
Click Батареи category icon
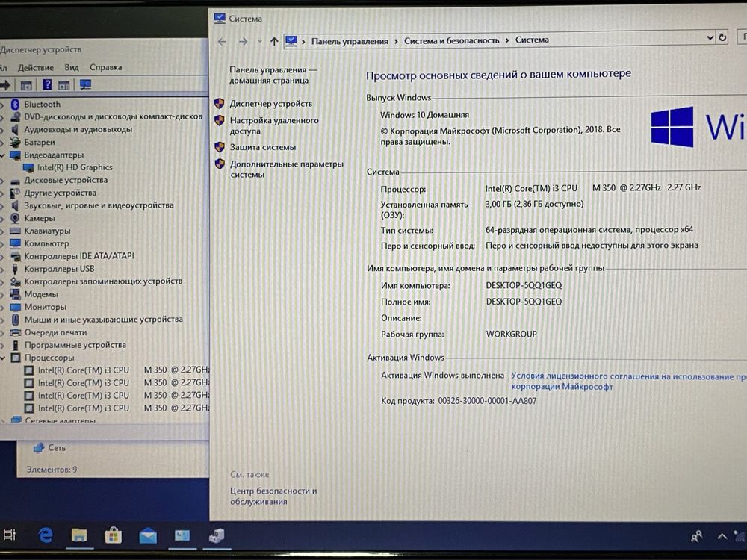pyautogui.click(x=15, y=143)
